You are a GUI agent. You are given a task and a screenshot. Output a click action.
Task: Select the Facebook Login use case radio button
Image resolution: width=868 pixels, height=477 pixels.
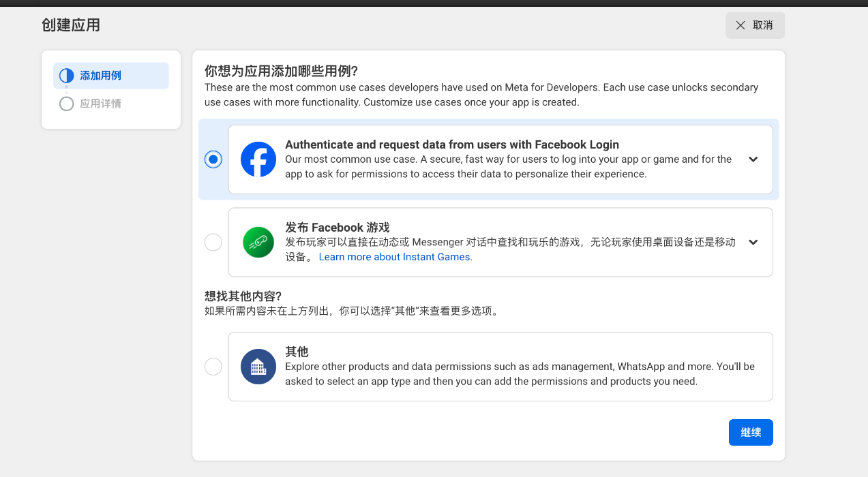[213, 159]
